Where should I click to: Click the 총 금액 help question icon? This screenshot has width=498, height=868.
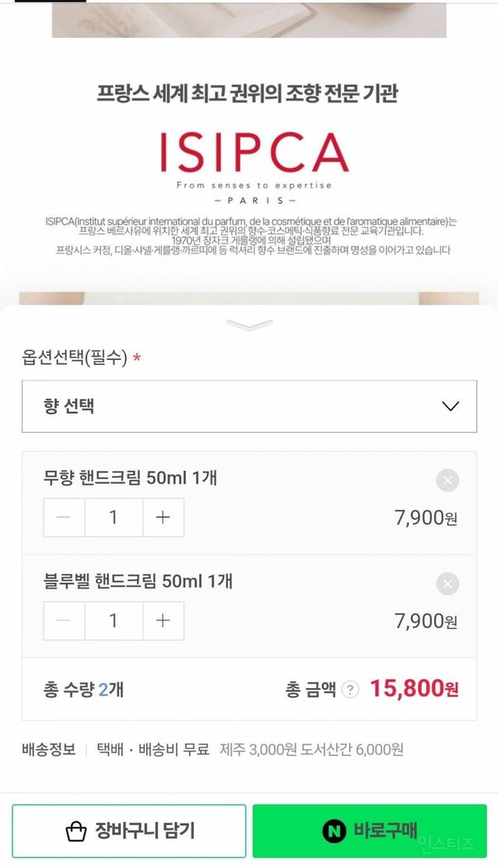(x=351, y=689)
